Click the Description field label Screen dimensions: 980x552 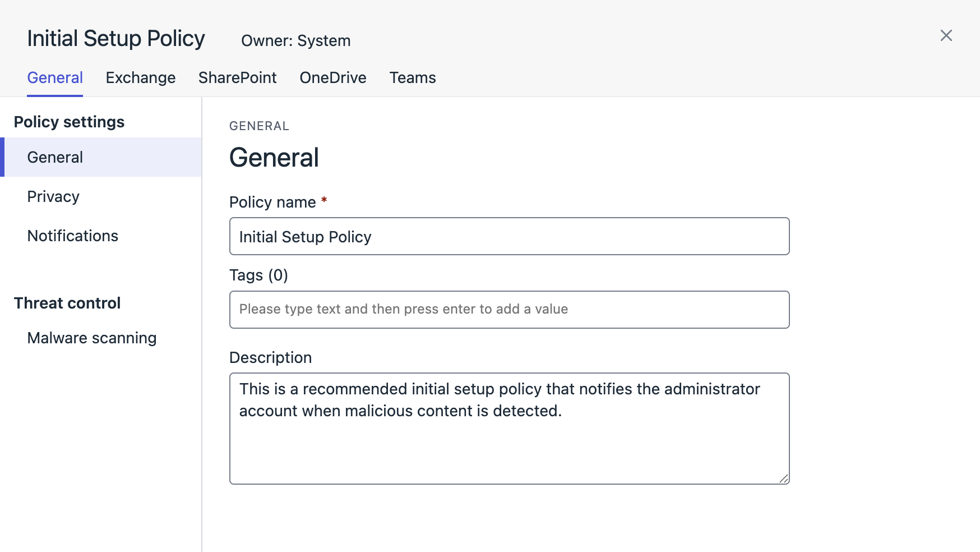point(270,358)
